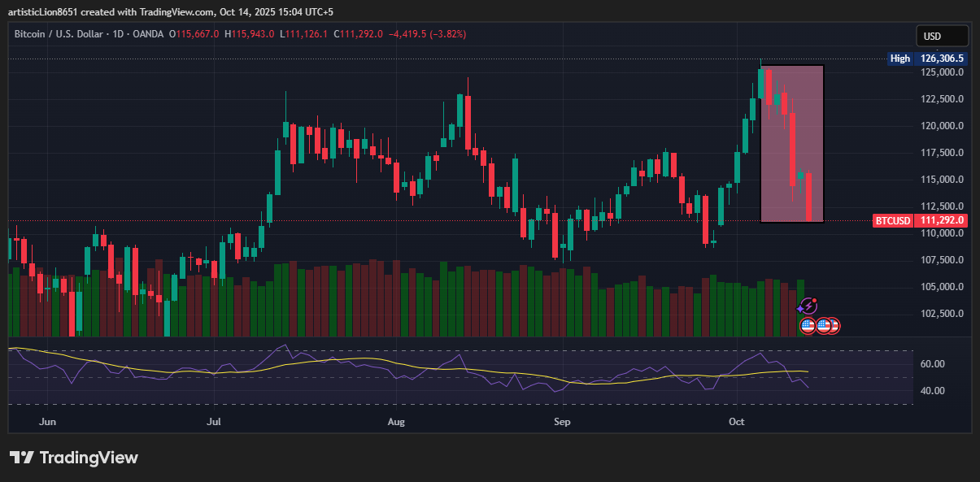Open the lightning bolt latest-news icon
This screenshot has height=482, width=980.
(x=808, y=306)
